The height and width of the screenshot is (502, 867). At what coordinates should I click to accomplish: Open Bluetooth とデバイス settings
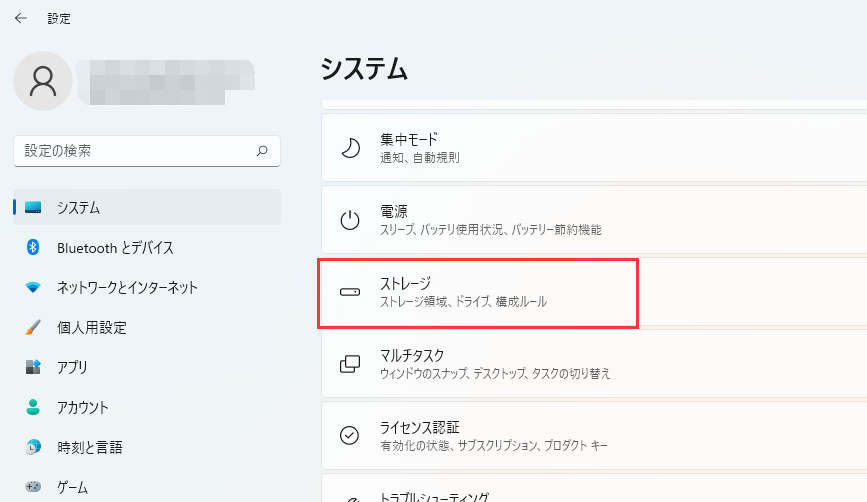[x=147, y=248]
